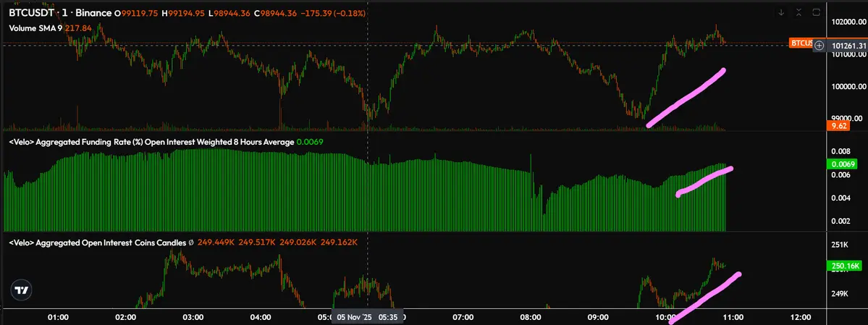Viewport: 868px width, 325px height.
Task: Click the 251K open interest axis label
Action: pyautogui.click(x=840, y=245)
